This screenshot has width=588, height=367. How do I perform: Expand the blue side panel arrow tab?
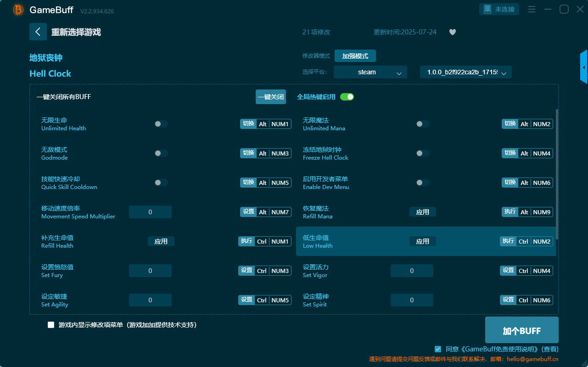pyautogui.click(x=584, y=67)
